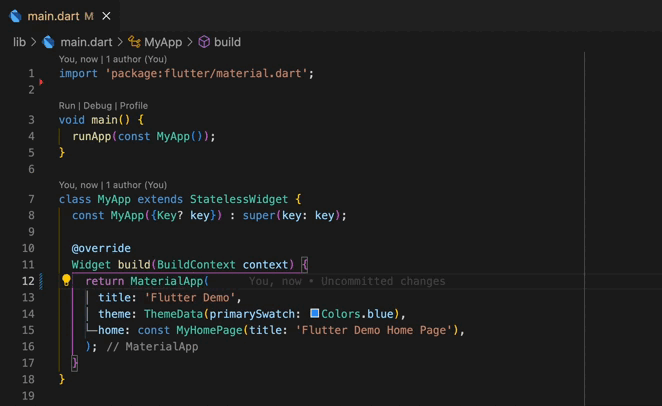Click author code lens above class MyApp
The height and width of the screenshot is (406, 662).
tap(113, 185)
